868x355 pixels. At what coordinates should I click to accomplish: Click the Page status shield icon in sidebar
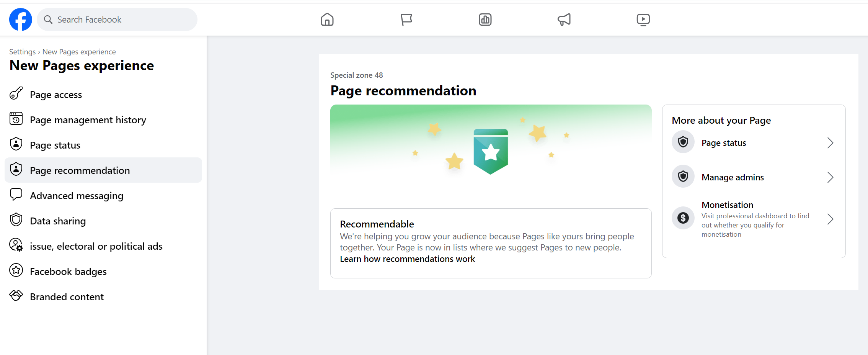pos(16,144)
